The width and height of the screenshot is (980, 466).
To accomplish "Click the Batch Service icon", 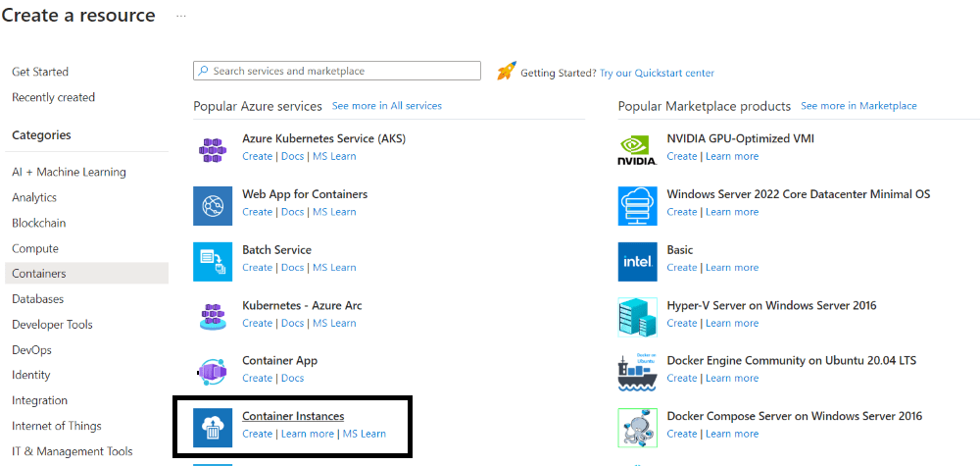I will click(213, 261).
